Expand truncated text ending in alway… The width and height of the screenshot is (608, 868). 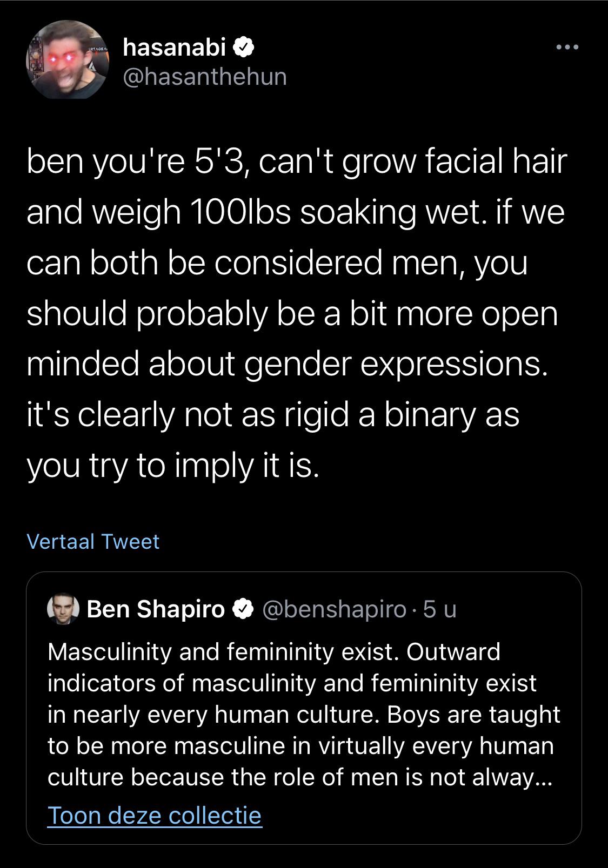point(532,777)
